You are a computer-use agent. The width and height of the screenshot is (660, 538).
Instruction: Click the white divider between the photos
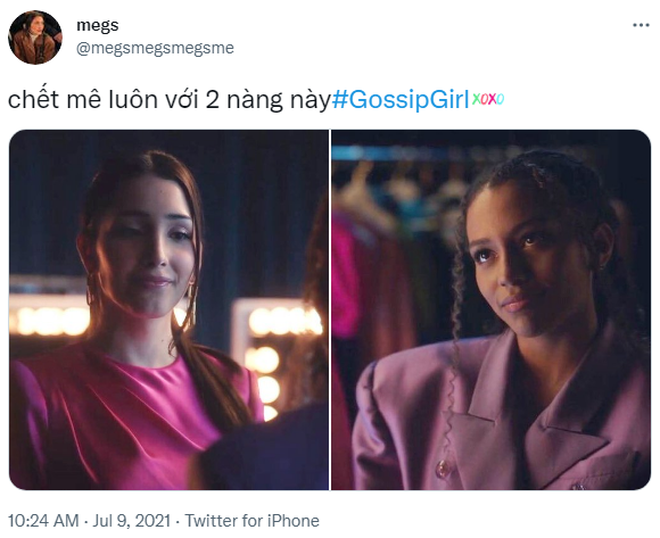[330, 310]
